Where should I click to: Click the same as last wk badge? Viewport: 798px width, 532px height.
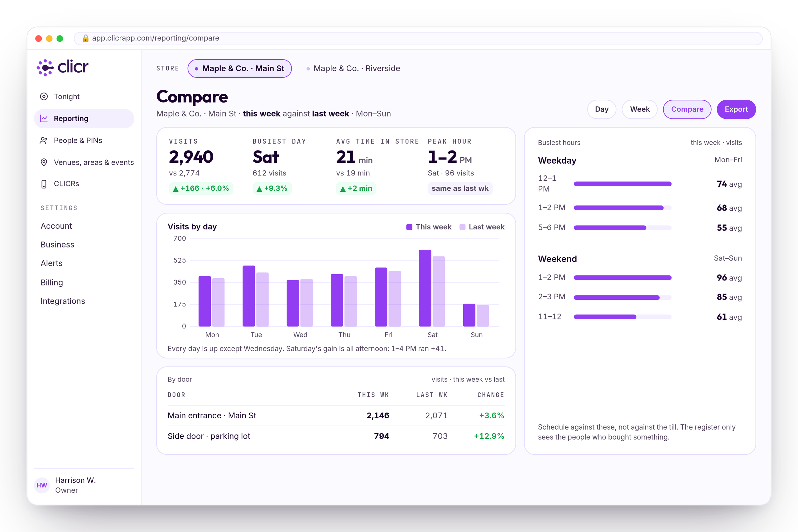point(460,189)
